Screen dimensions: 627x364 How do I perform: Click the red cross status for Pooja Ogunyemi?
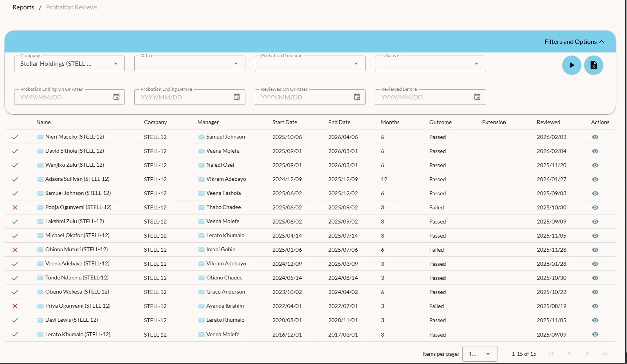click(x=15, y=207)
